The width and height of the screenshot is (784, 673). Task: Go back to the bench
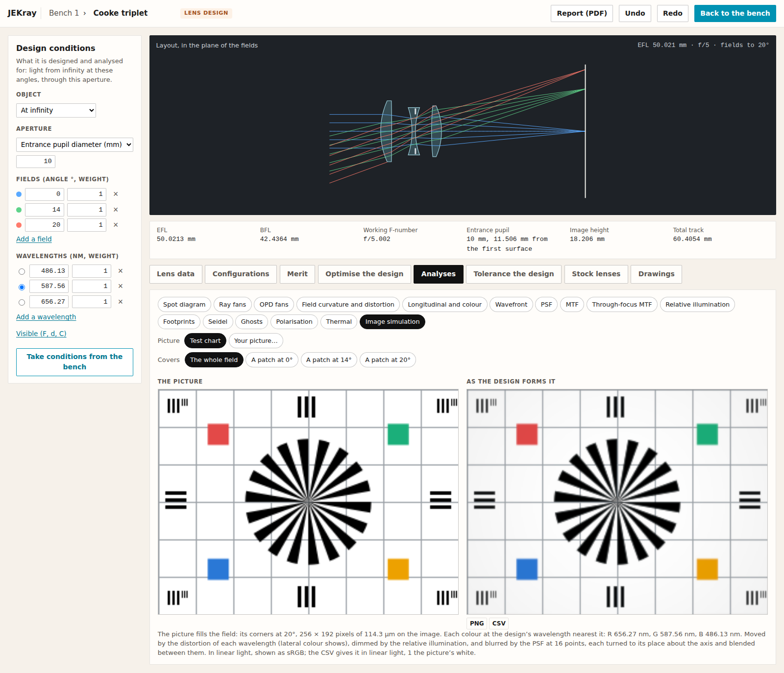click(x=735, y=13)
